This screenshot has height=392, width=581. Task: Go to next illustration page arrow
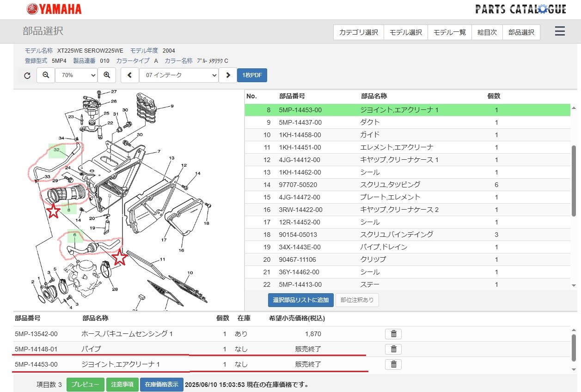click(228, 75)
